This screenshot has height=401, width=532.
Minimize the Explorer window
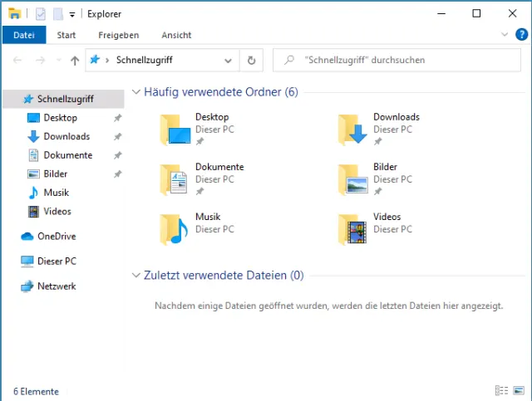[441, 13]
